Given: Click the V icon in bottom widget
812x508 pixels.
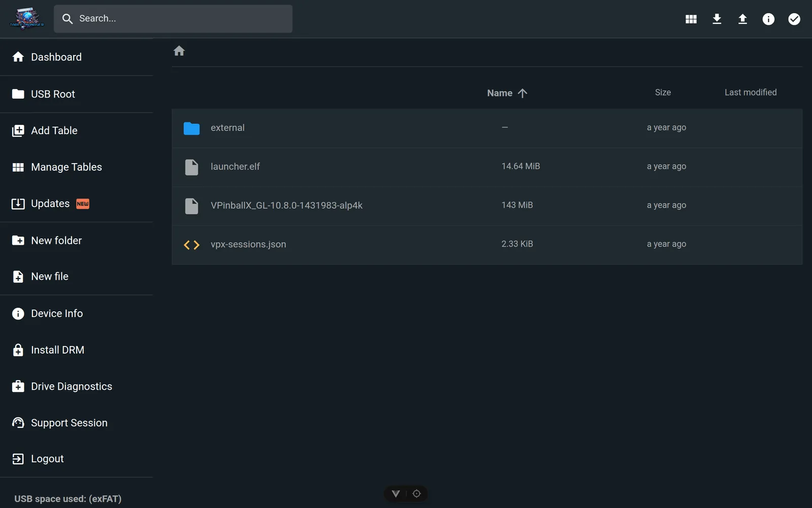Looking at the screenshot, I should 396,494.
